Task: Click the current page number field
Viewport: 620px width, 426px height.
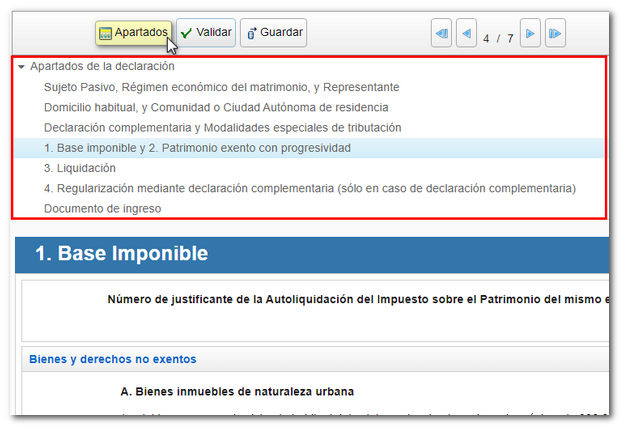Action: [x=487, y=38]
